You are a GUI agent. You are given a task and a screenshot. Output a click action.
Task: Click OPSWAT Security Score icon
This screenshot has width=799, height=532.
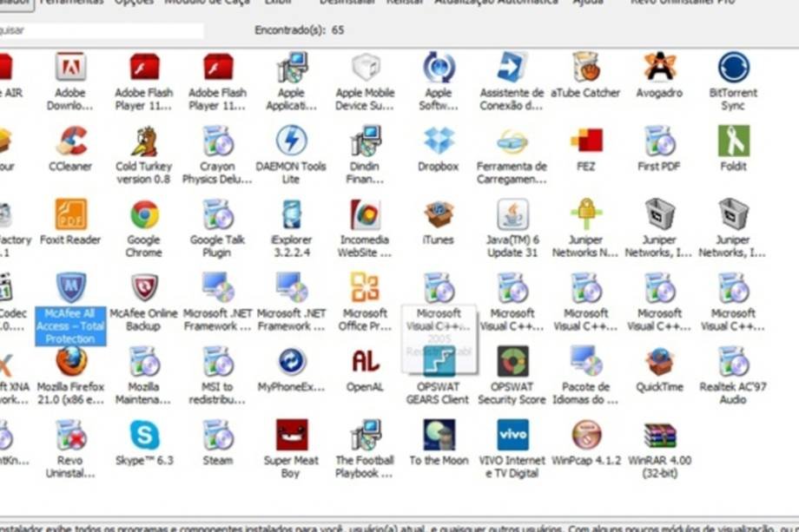coord(512,361)
